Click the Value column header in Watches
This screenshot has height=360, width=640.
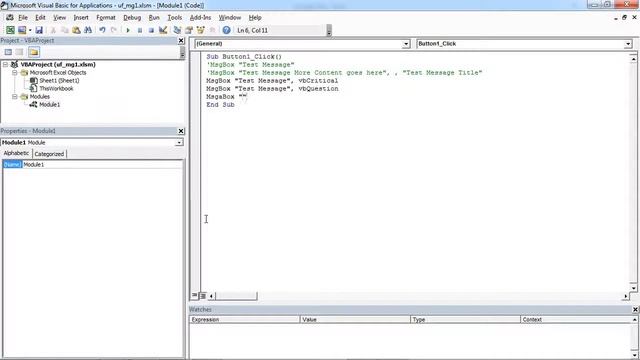coord(355,320)
